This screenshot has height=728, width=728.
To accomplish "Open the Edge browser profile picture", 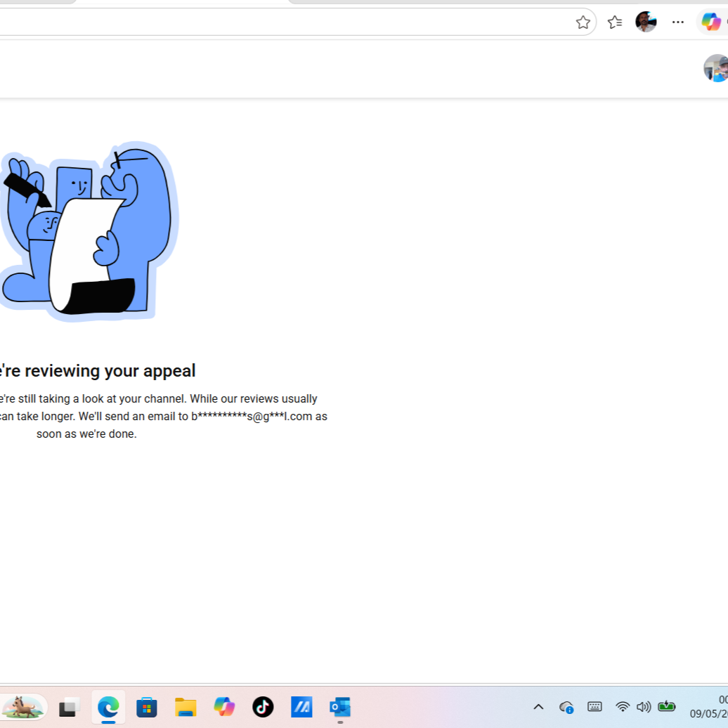I will pos(646,22).
